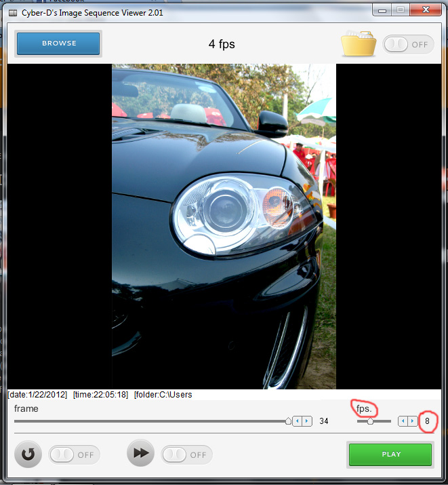448x485 pixels.
Task: Click the frame number value 34
Action: [x=324, y=421]
